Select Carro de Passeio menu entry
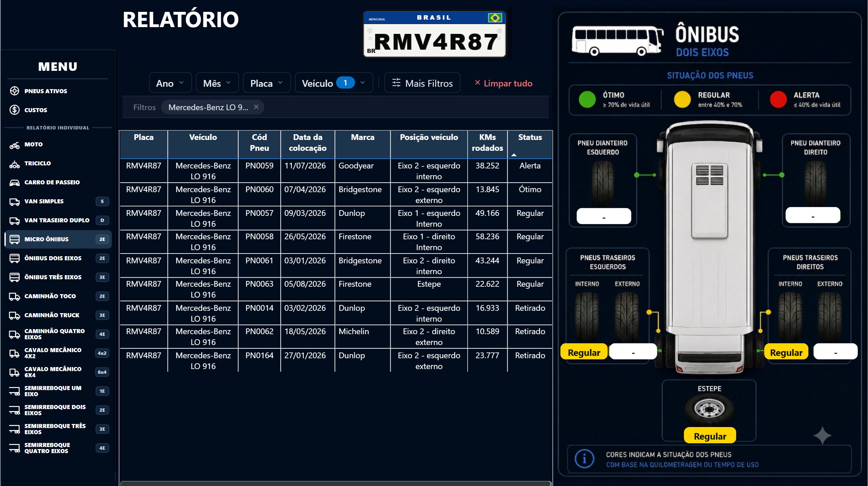 pos(58,182)
